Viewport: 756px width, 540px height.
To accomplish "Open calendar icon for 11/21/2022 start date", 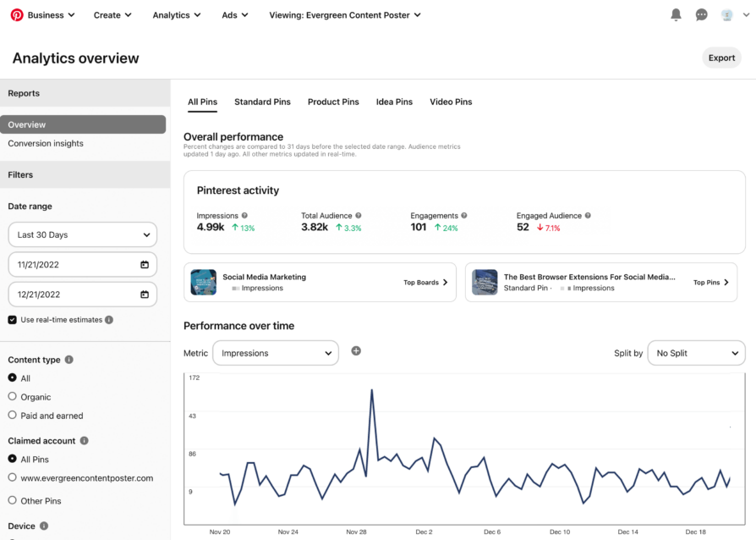I will [145, 265].
